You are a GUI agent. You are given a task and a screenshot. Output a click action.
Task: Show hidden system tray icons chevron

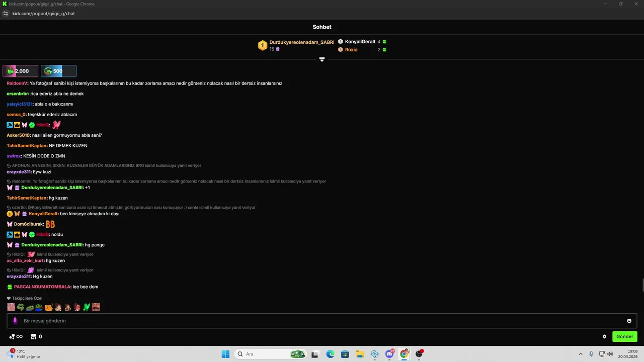580,354
